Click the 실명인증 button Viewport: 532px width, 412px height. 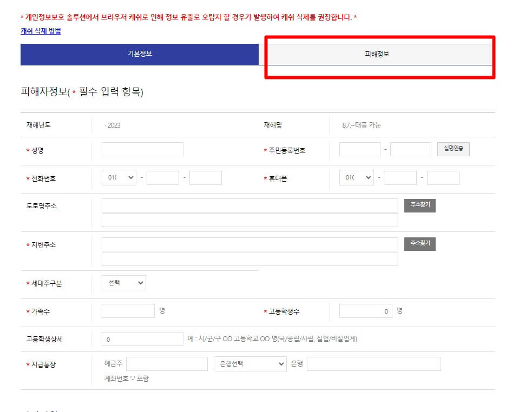click(x=454, y=149)
